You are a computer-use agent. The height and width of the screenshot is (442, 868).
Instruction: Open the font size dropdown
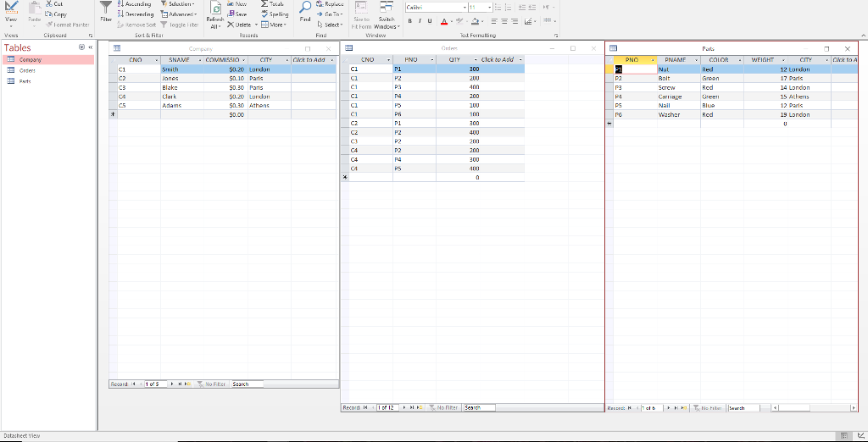(x=490, y=8)
